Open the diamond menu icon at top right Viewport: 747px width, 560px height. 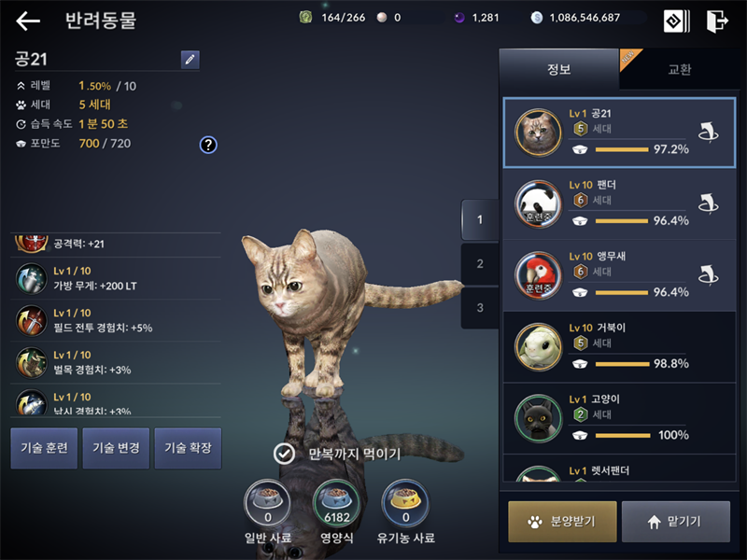(676, 21)
